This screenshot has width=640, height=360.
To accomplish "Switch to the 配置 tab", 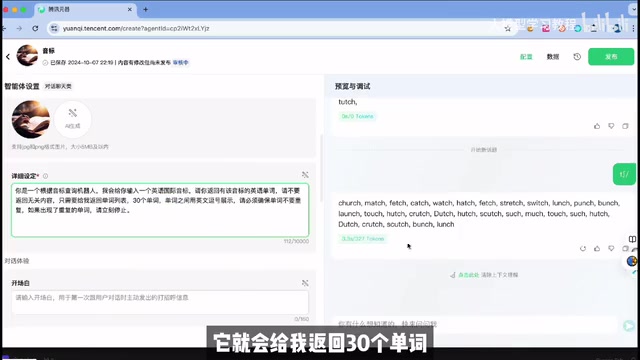I will pos(526,57).
